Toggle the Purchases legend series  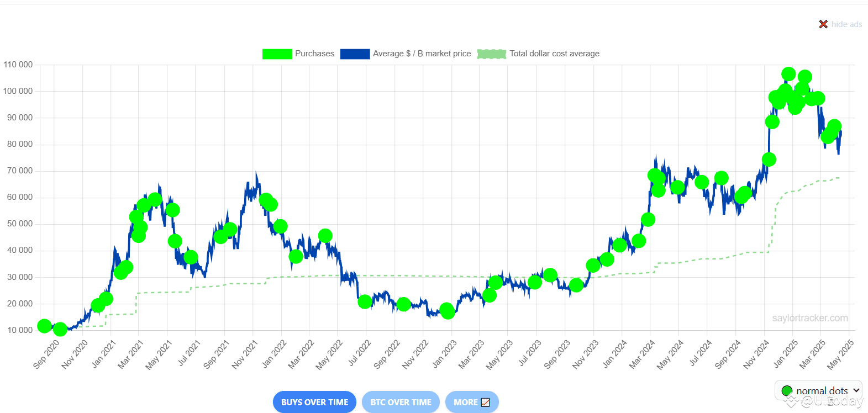298,54
